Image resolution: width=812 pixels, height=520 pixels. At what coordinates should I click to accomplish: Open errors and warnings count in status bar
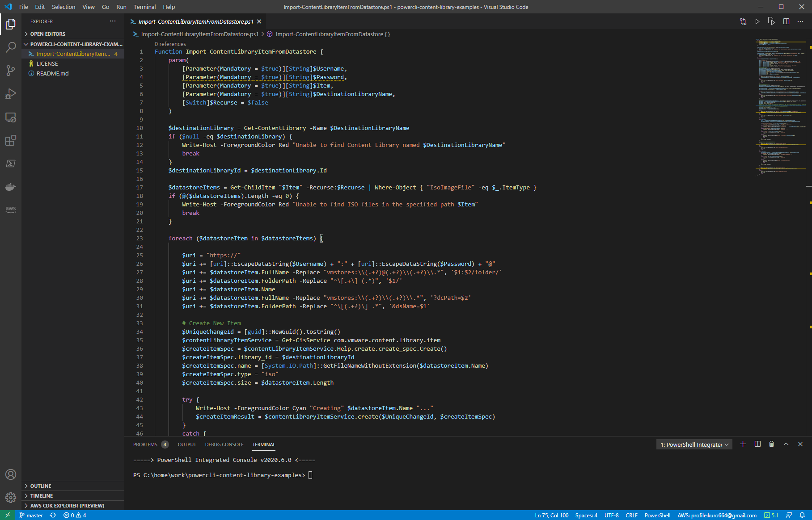[75, 515]
